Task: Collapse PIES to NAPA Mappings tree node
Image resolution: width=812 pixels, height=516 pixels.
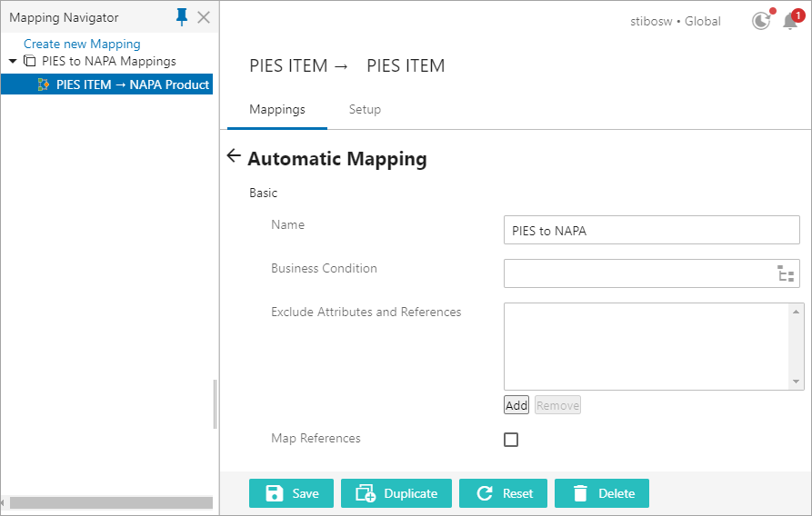Action: tap(13, 62)
